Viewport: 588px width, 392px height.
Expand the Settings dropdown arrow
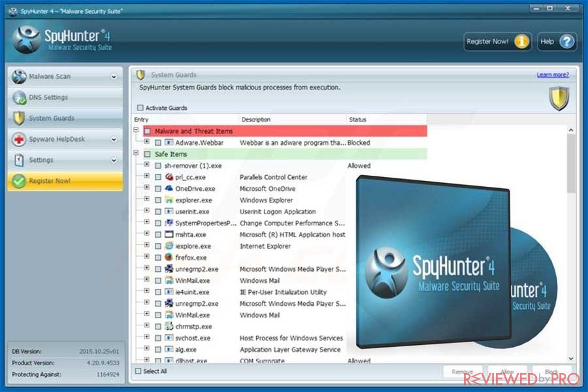114,160
